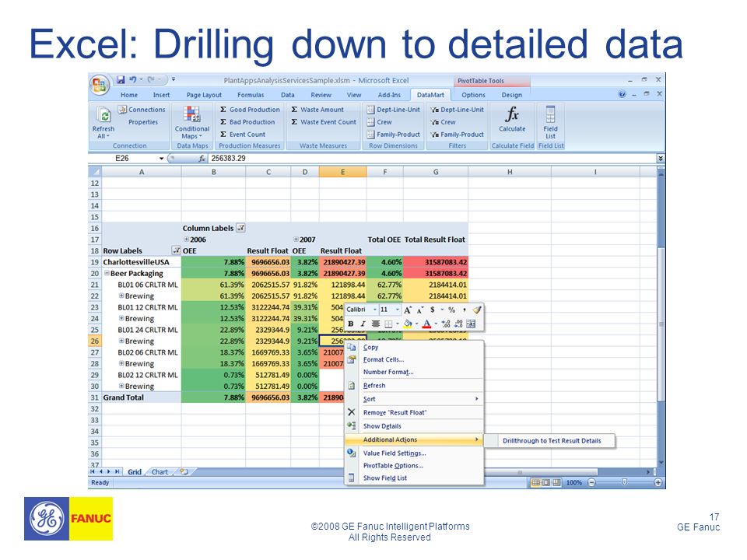Toggle Italic in mini toolbar
Viewport: 747px width, 560px height.
pos(363,324)
